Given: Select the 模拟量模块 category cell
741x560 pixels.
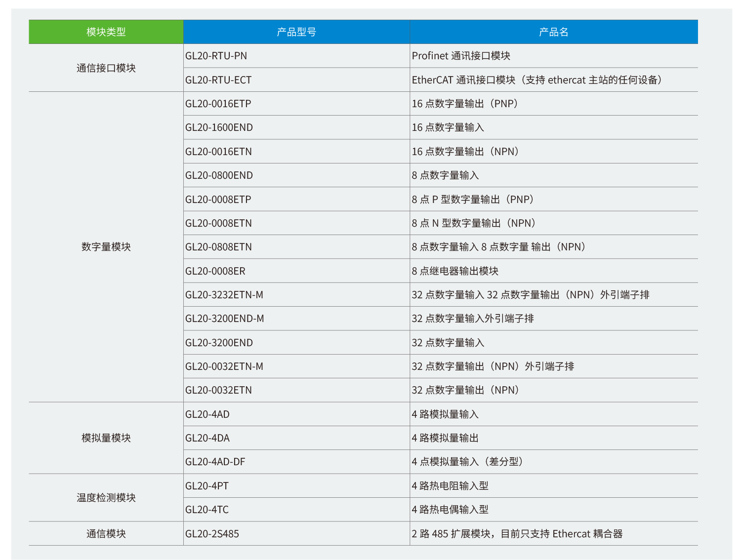Looking at the screenshot, I should pyautogui.click(x=106, y=438).
